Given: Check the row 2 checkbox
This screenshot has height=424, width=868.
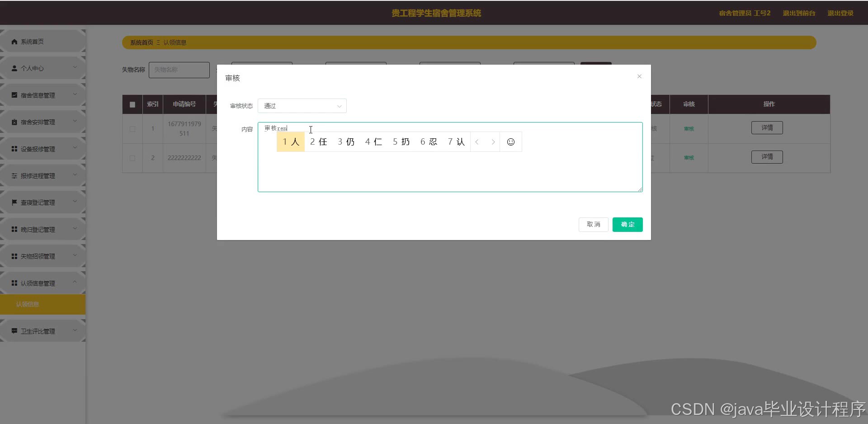Looking at the screenshot, I should point(132,158).
